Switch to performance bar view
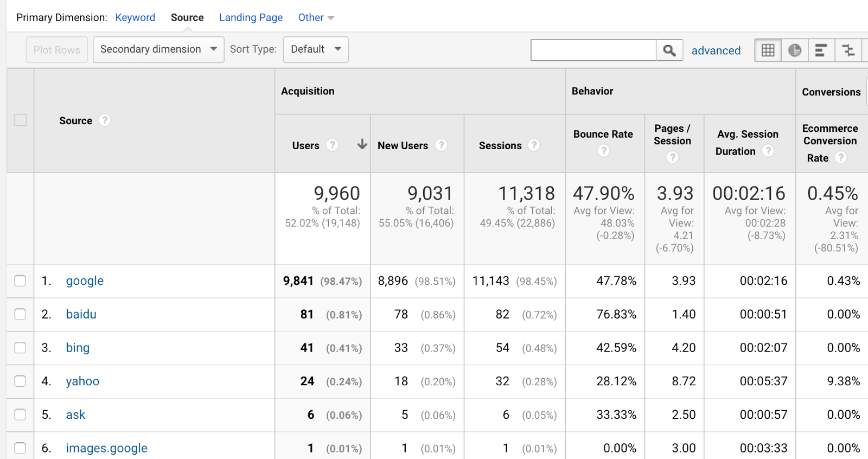 tap(821, 50)
